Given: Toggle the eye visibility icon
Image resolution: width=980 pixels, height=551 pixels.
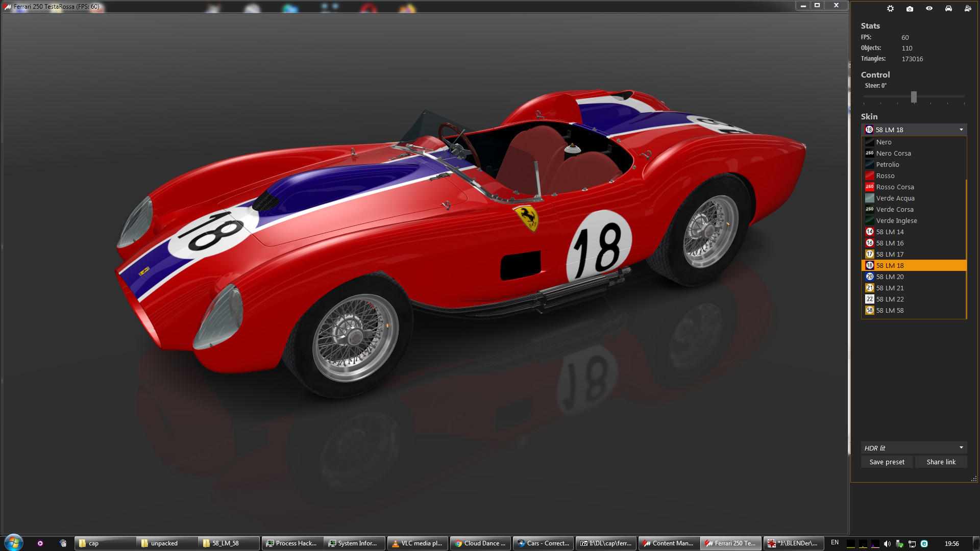Looking at the screenshot, I should 929,9.
